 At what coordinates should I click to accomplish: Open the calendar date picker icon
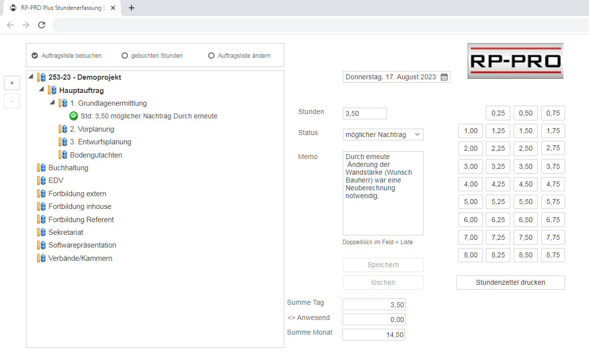click(x=444, y=77)
